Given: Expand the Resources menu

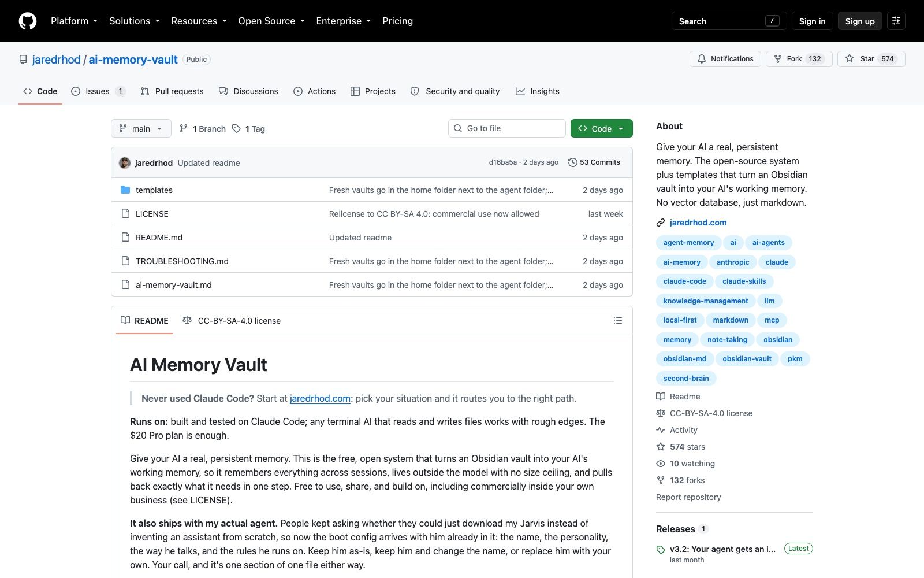Looking at the screenshot, I should tap(199, 21).
